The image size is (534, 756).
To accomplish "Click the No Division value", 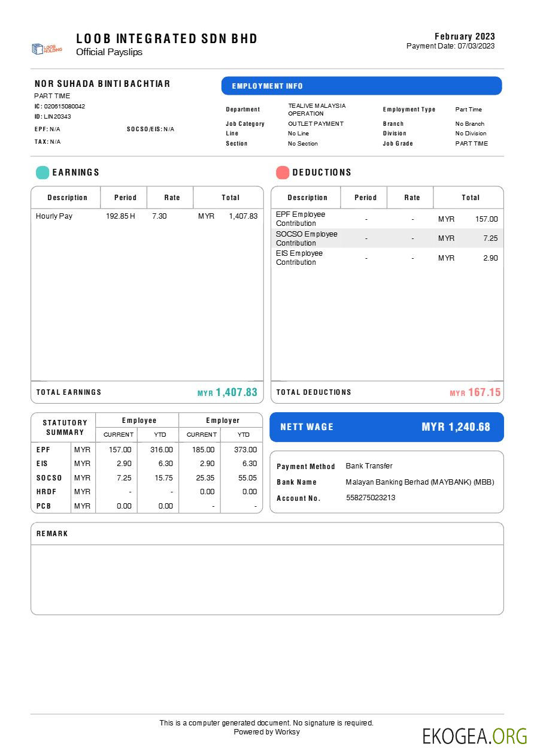I will (471, 134).
